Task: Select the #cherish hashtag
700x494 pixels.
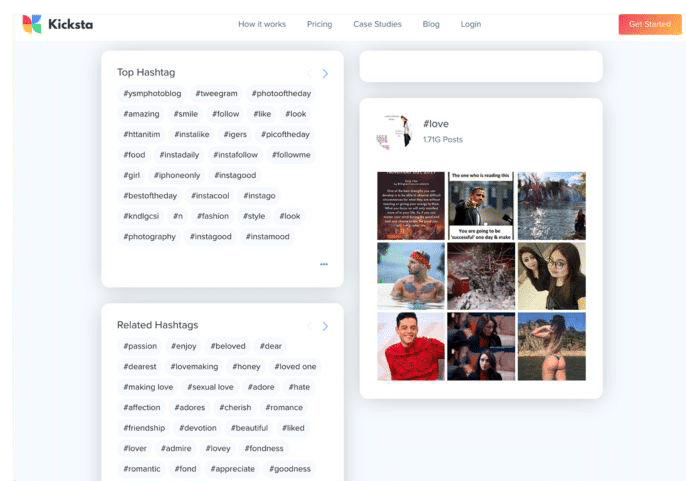Action: coord(235,408)
